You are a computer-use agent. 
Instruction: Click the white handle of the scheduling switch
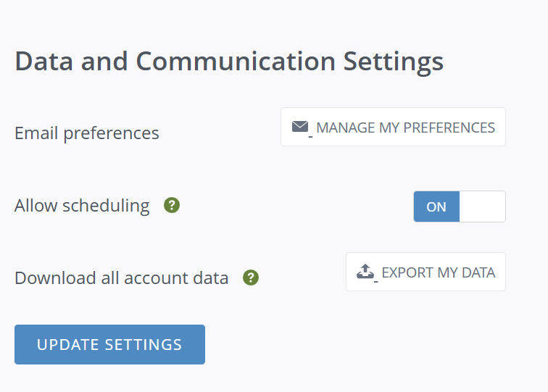482,207
